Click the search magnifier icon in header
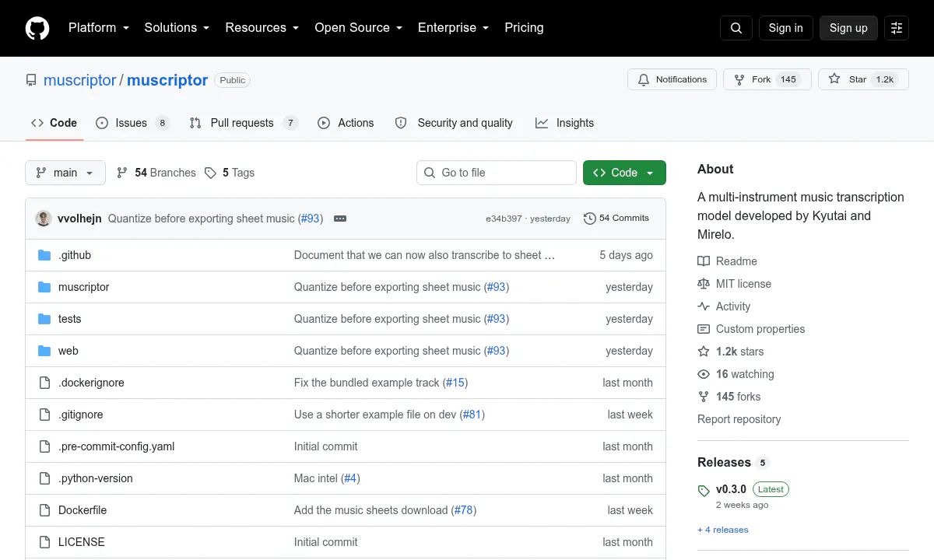This screenshot has width=934, height=560. (736, 28)
